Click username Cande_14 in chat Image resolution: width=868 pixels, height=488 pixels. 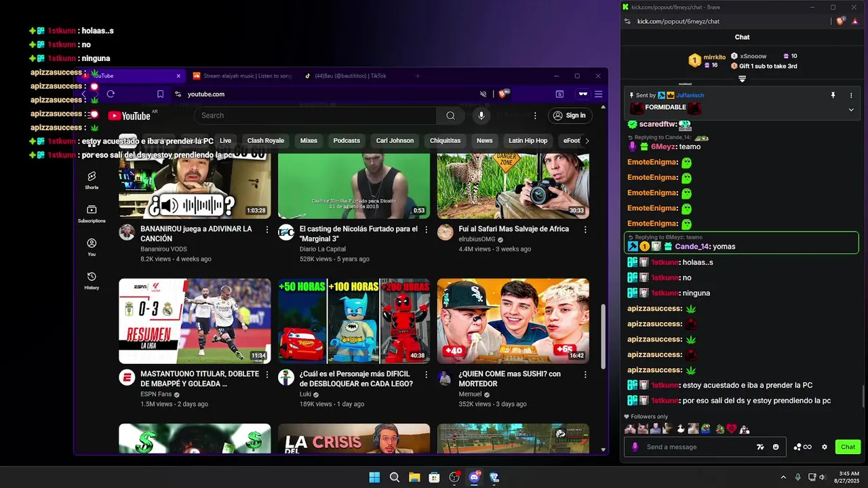point(692,247)
